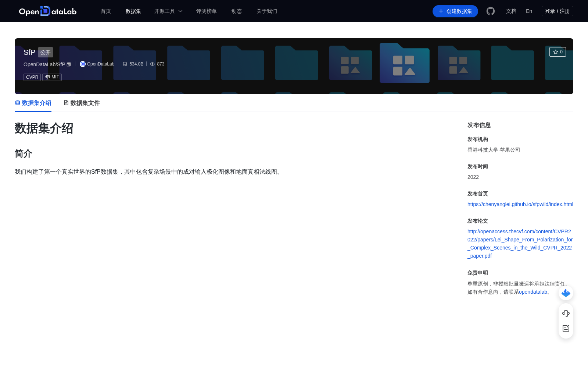Click the MIT license tag
This screenshot has height=368, width=588.
[x=52, y=77]
